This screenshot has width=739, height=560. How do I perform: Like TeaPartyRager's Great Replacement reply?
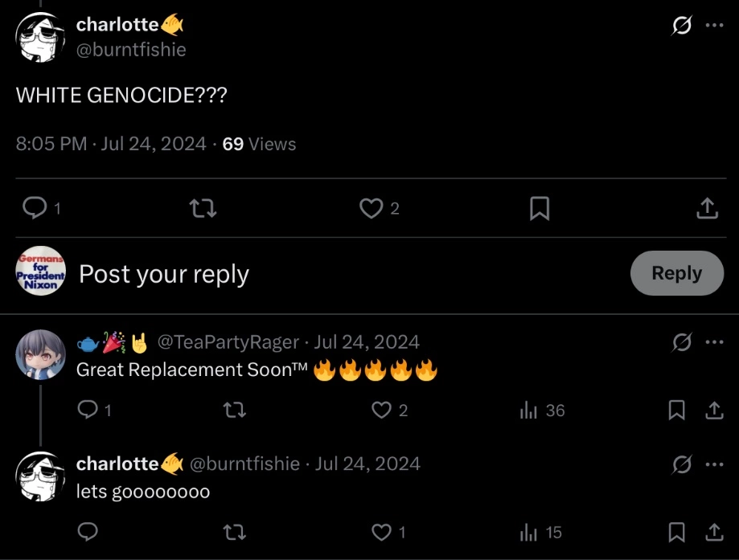click(381, 411)
